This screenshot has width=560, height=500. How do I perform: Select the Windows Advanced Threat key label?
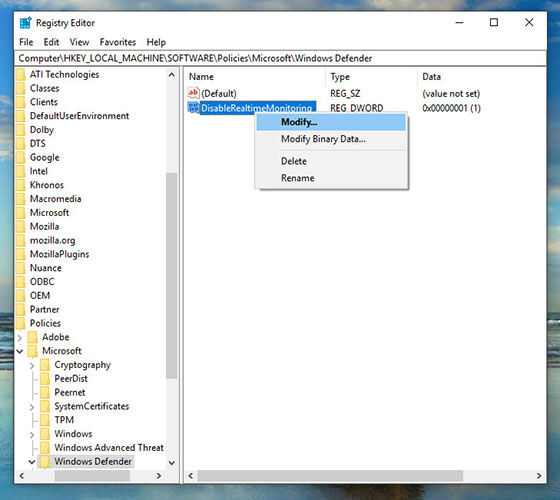tap(109, 448)
